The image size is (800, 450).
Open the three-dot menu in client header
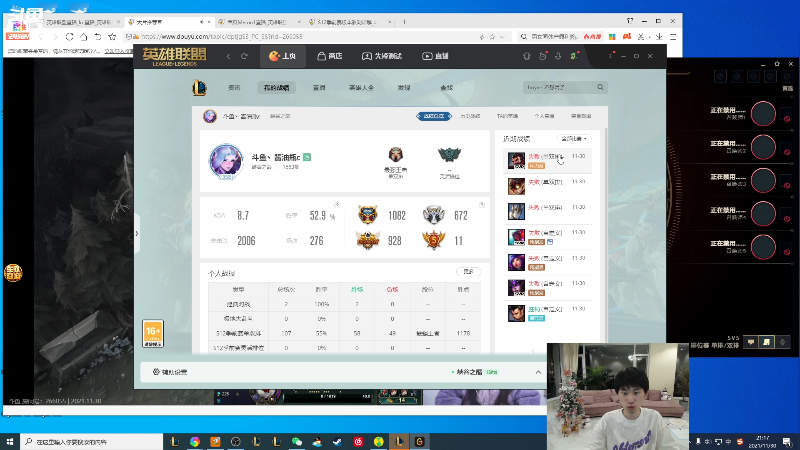610,55
